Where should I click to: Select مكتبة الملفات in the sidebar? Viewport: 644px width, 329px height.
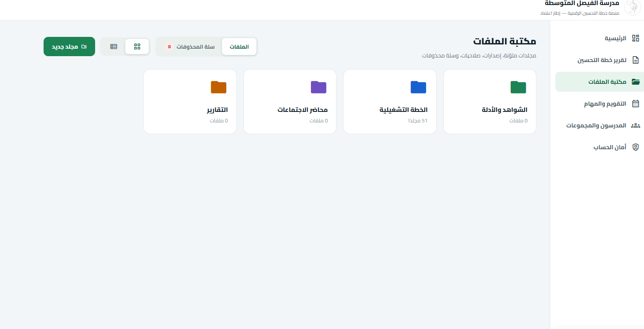[x=600, y=82]
